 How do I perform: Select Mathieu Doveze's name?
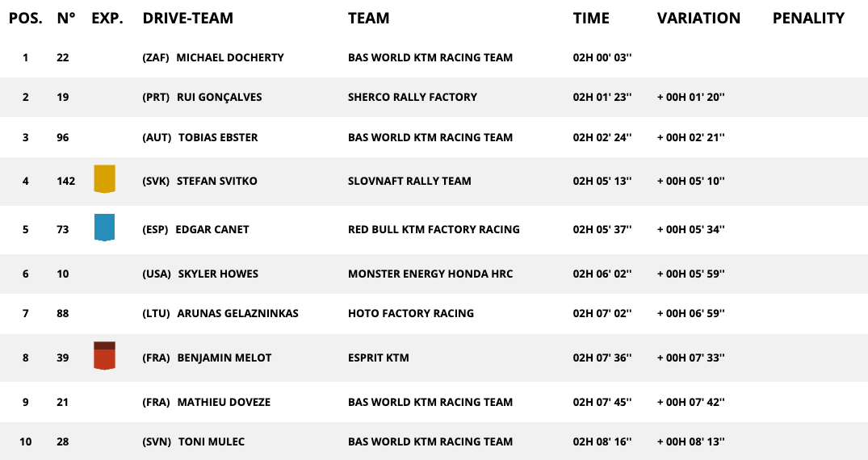click(x=224, y=402)
